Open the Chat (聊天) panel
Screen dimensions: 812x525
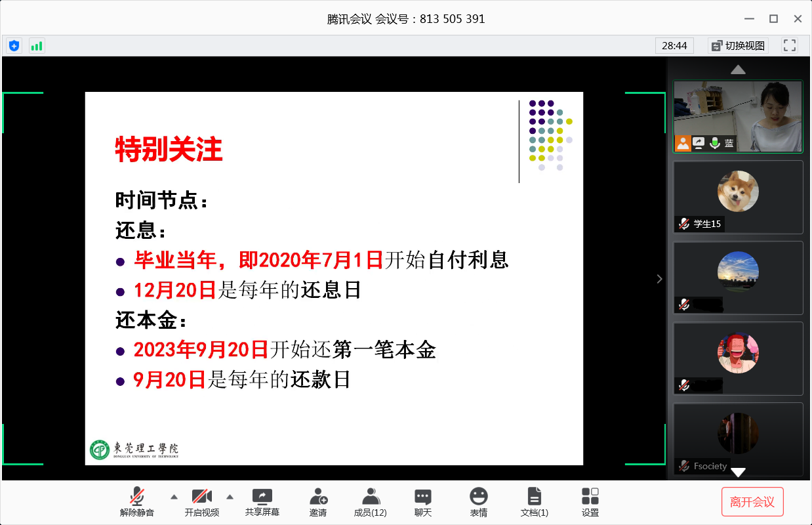pos(423,502)
